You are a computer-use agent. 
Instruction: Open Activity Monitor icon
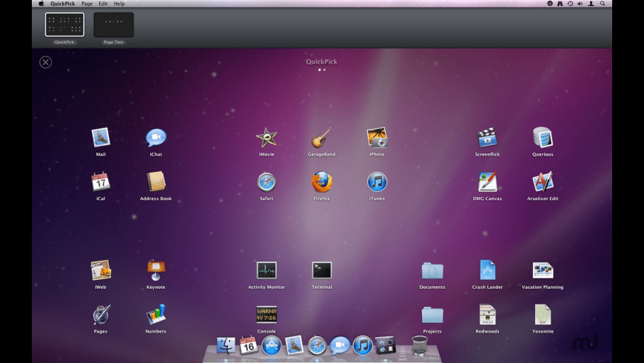(266, 270)
